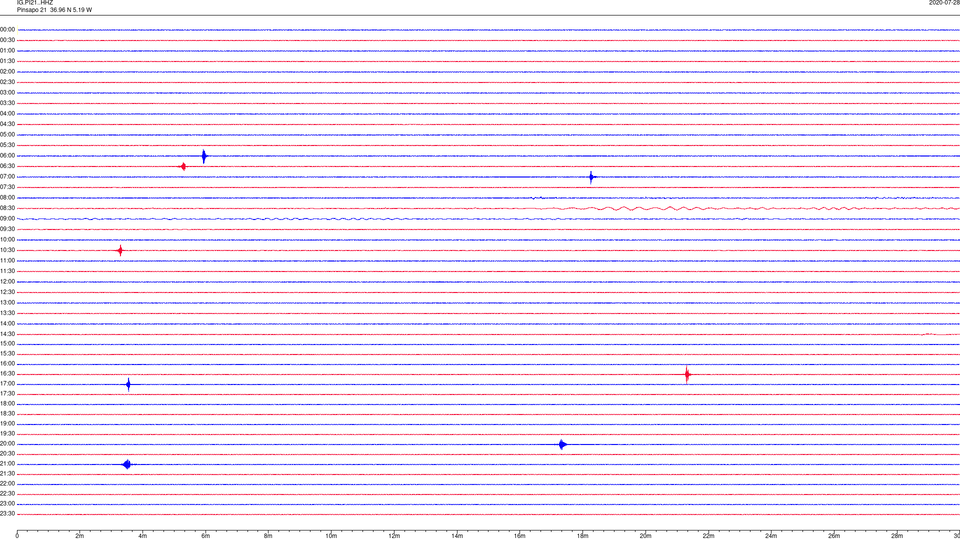
Task: Select the '04:00' row label
Action: pos(7,114)
